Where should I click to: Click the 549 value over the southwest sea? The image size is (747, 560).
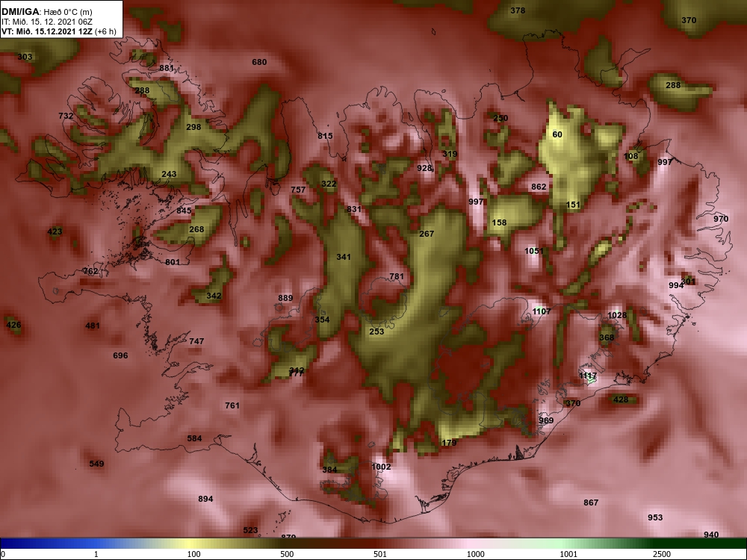[x=96, y=464]
